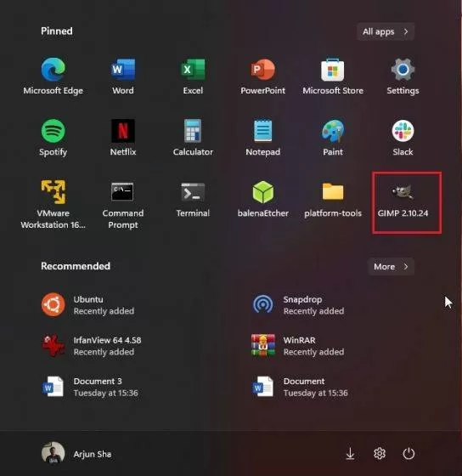Image resolution: width=462 pixels, height=476 pixels.
Task: Open the Calculator app
Action: tap(193, 138)
